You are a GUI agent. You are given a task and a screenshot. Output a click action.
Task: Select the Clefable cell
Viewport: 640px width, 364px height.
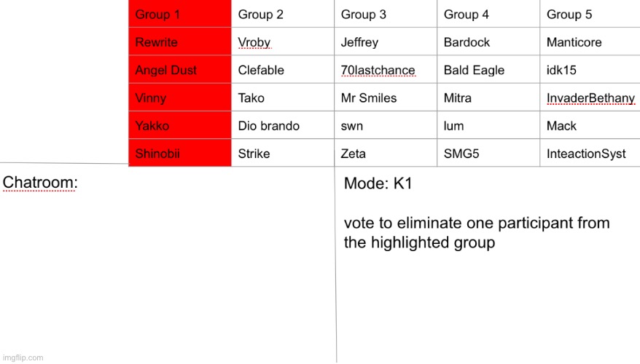coord(283,70)
